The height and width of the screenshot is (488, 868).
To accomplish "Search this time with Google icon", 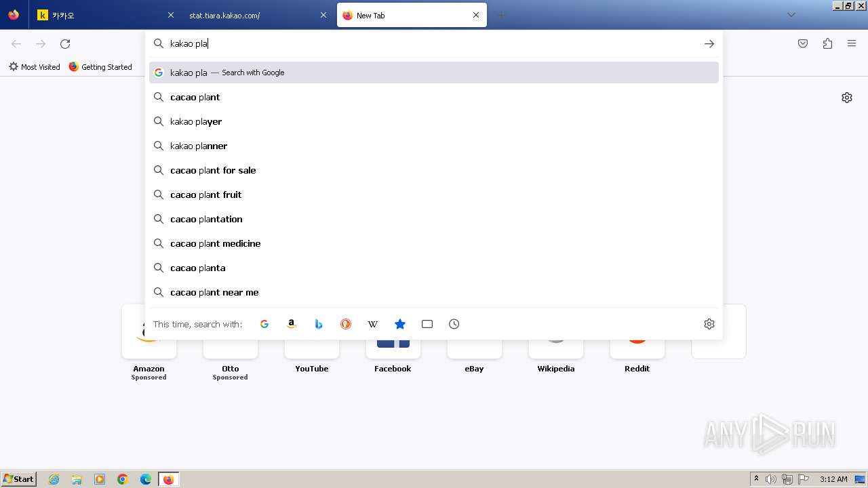I will (264, 324).
